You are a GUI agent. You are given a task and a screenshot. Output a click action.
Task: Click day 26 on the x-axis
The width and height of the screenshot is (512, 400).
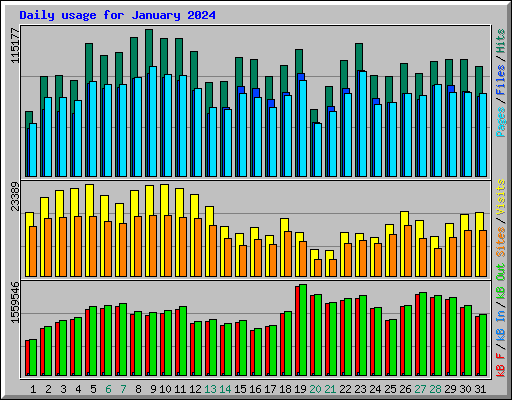[x=405, y=389]
